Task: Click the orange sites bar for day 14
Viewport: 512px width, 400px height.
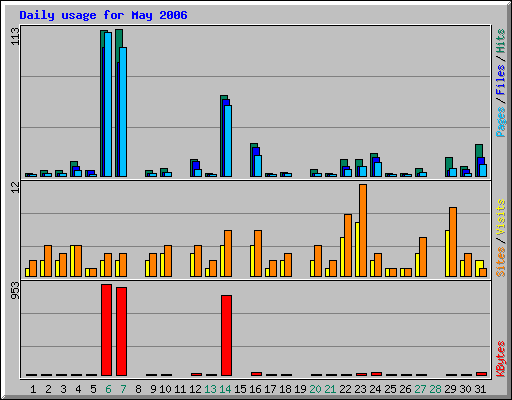Action: click(x=228, y=253)
